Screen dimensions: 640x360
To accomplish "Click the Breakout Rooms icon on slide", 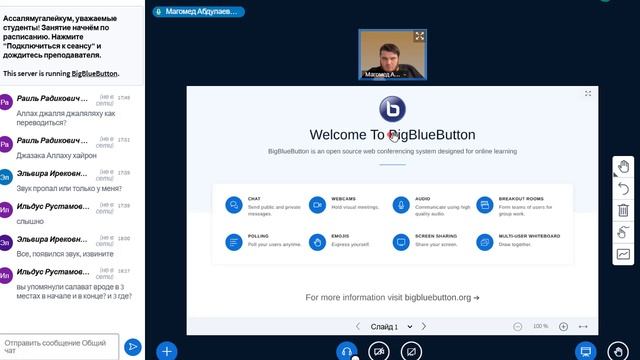I will pyautogui.click(x=484, y=205).
